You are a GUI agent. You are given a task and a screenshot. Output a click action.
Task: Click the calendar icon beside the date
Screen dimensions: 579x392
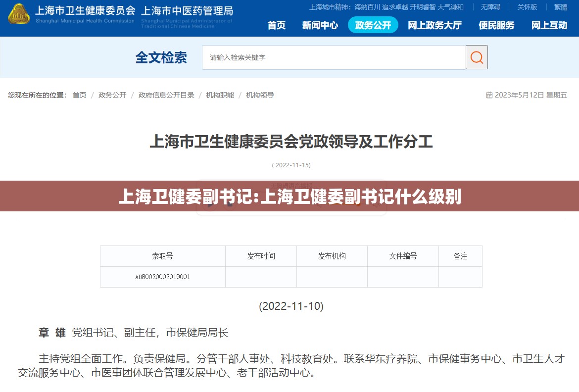(489, 95)
